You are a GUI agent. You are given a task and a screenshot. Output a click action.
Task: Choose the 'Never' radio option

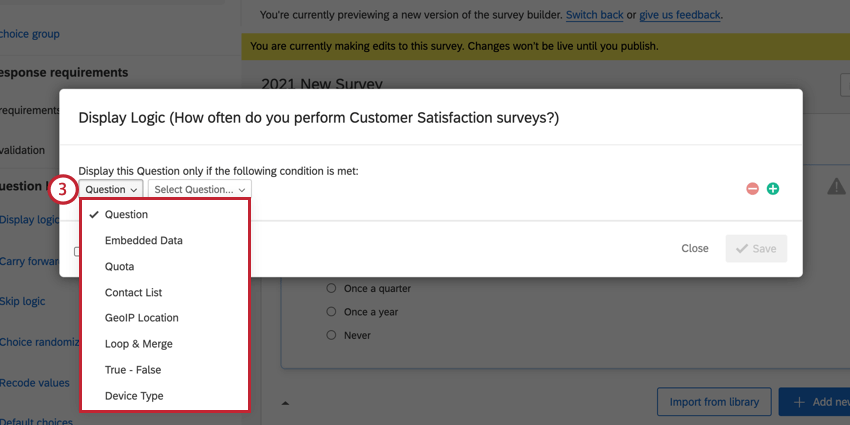click(x=333, y=335)
